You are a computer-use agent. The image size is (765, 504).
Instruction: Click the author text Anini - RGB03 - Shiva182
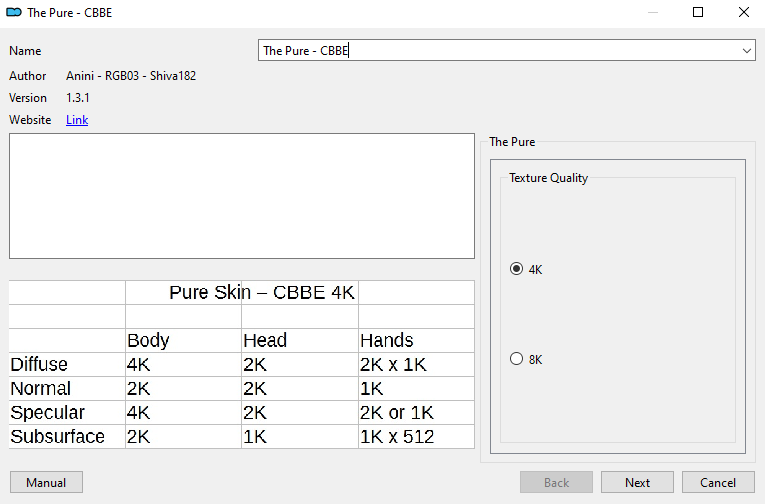pyautogui.click(x=131, y=76)
